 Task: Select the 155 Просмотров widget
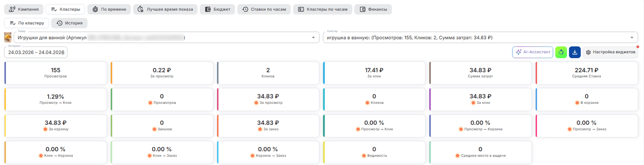click(56, 73)
